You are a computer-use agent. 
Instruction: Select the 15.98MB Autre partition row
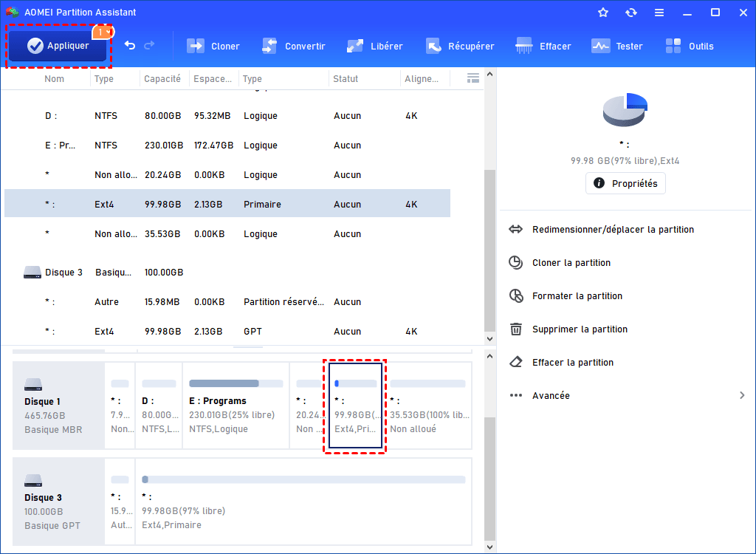[x=227, y=301]
